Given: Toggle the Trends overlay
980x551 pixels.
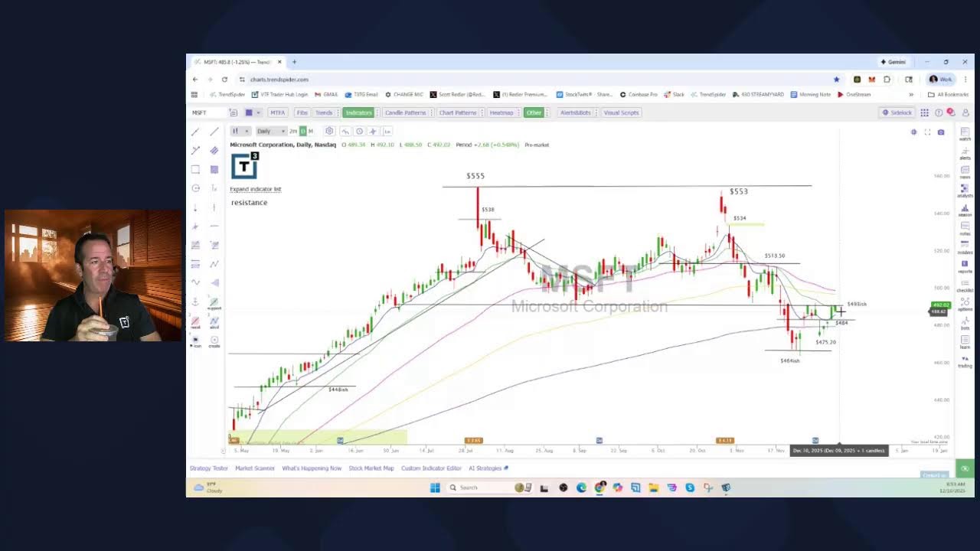Looking at the screenshot, I should pos(324,112).
